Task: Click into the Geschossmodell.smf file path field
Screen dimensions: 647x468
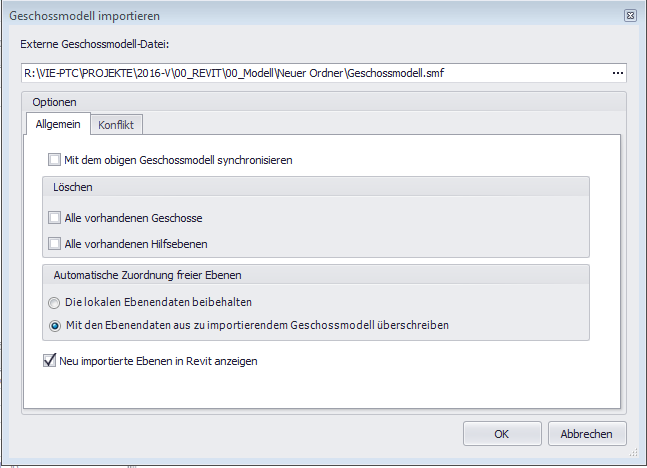Action: 300,73
